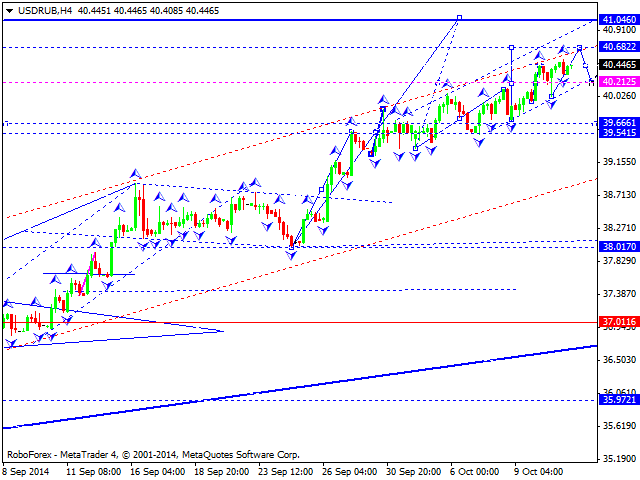Select the blue 41.0460 price label
This screenshot has height=480, width=640.
click(x=619, y=19)
